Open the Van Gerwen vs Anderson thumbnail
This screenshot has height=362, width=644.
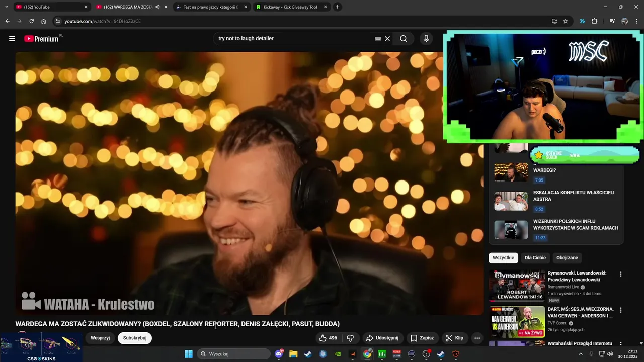517,322
